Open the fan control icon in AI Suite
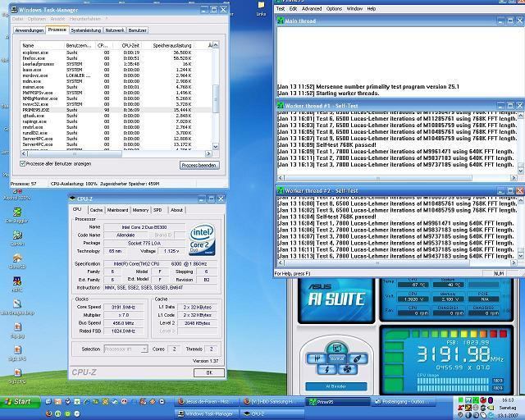The height and width of the screenshot is (420, 525). [x=347, y=369]
